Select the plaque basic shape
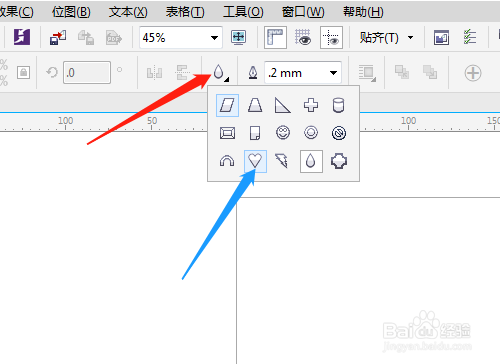 (x=339, y=161)
